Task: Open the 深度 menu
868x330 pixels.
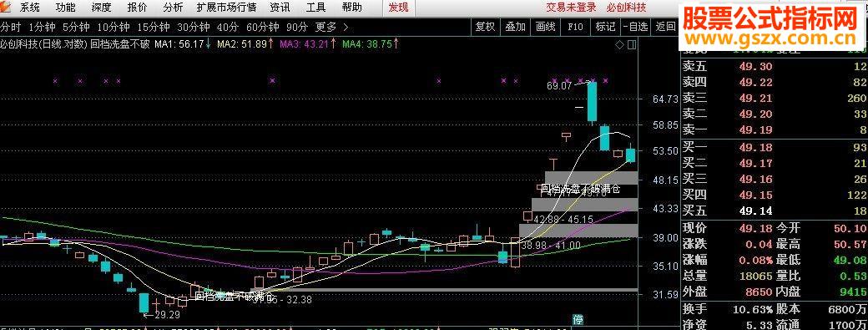Action: (x=101, y=8)
